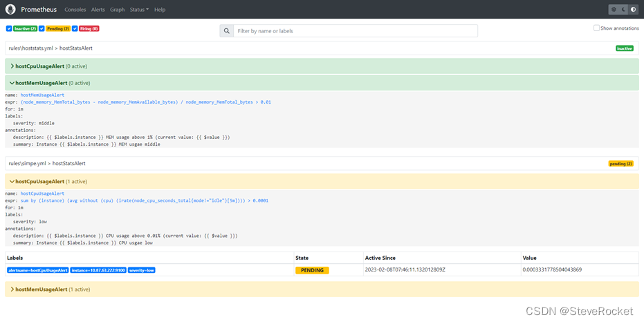Click the instance=10.87.63.222:9100 label badge

[98, 270]
